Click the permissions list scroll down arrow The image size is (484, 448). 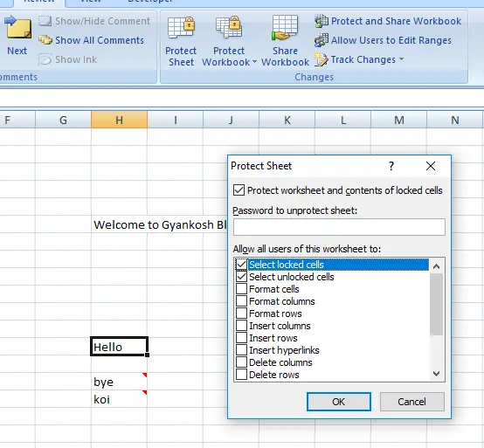point(436,374)
